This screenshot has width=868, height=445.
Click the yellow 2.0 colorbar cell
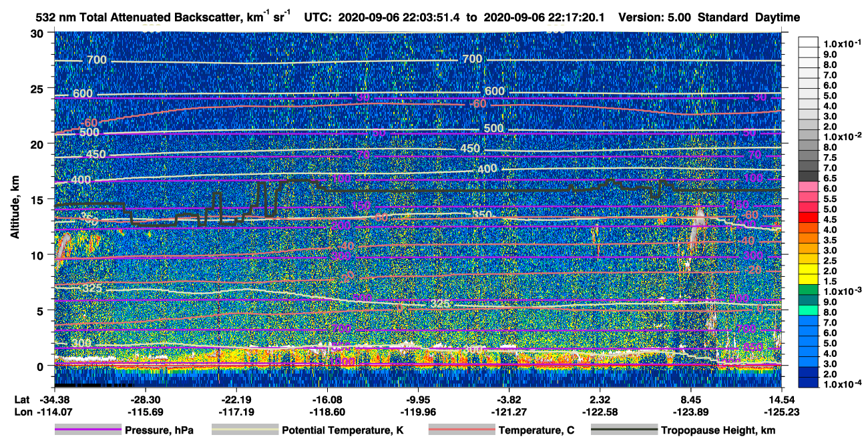pyautogui.click(x=809, y=271)
